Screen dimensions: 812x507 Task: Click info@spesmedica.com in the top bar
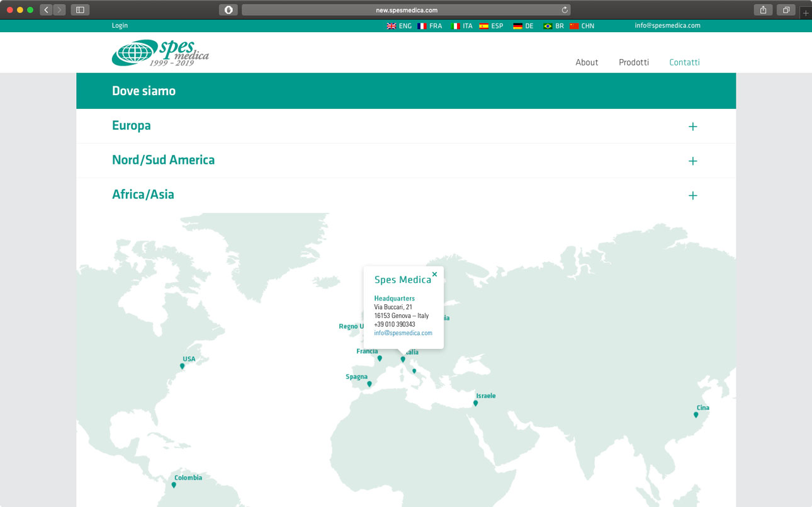(x=667, y=26)
